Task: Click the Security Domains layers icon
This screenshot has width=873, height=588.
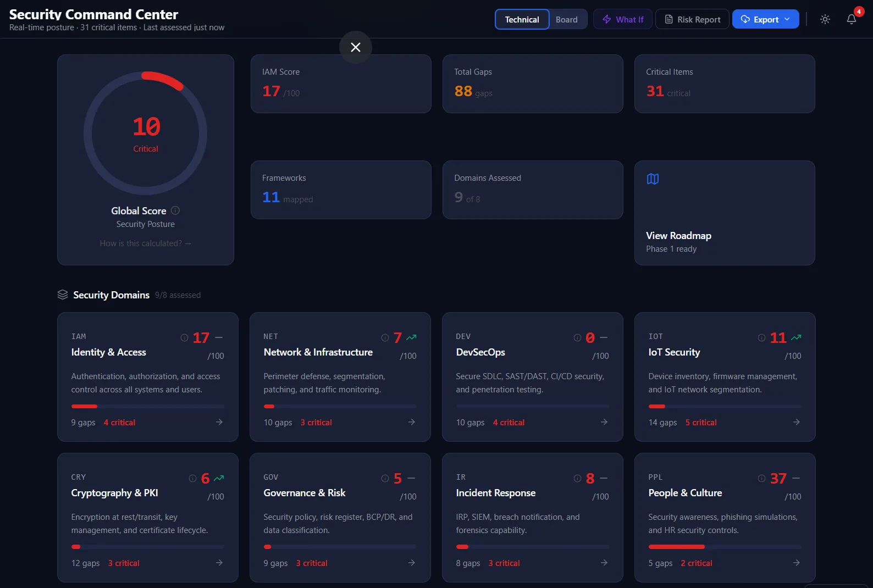Action: pos(63,295)
